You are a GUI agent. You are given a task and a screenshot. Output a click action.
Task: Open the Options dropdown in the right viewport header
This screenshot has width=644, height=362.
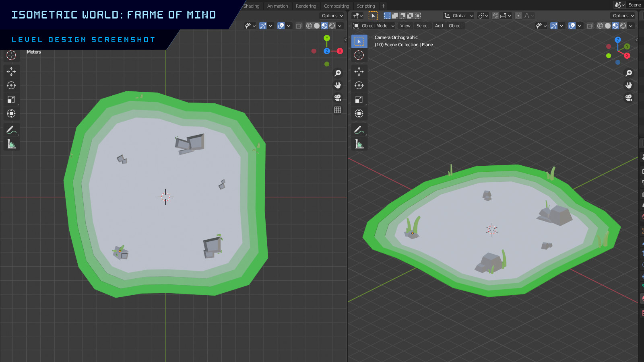622,16
